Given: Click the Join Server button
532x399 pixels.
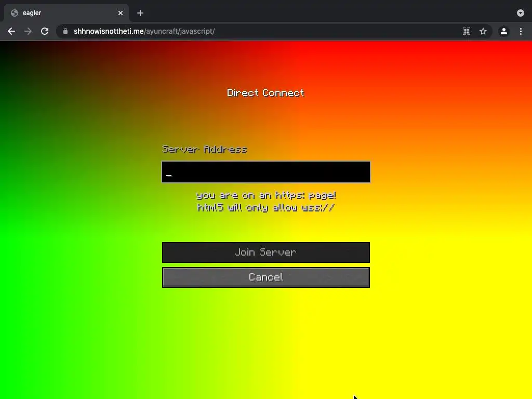Looking at the screenshot, I should [266, 252].
